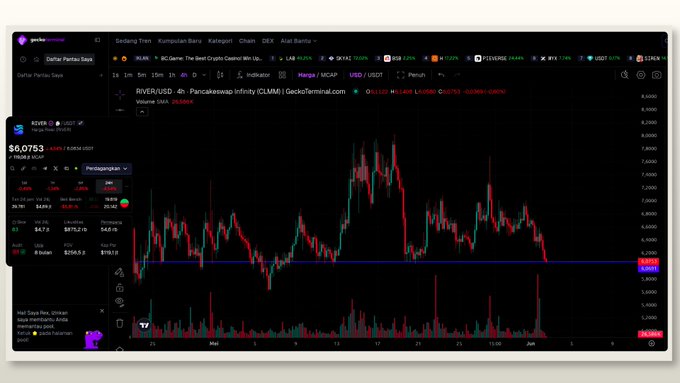Open the Indikator indicators button
Viewport: 680px width, 383px height.
coord(253,75)
